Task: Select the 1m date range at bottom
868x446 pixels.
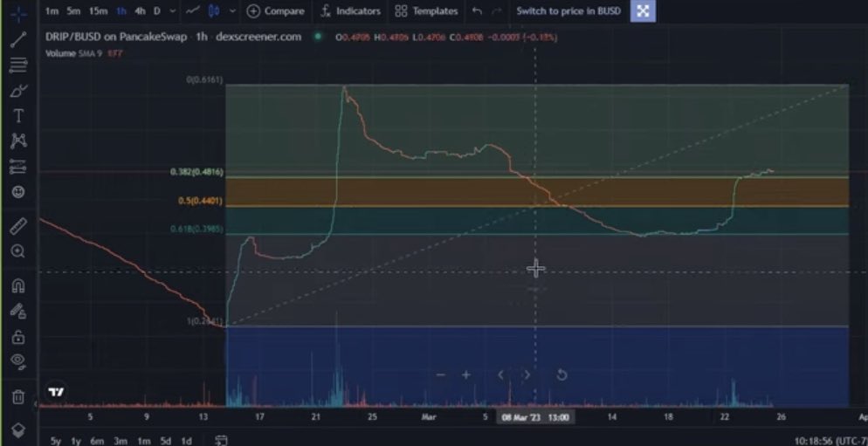Action: [x=144, y=441]
